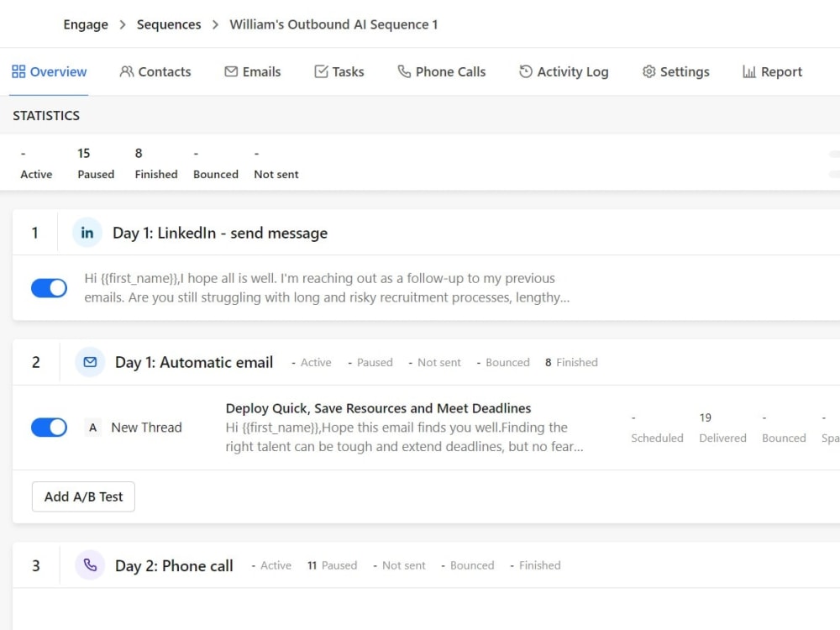Viewport: 840px width, 630px height.
Task: Go to the Tasks tab
Action: 339,71
